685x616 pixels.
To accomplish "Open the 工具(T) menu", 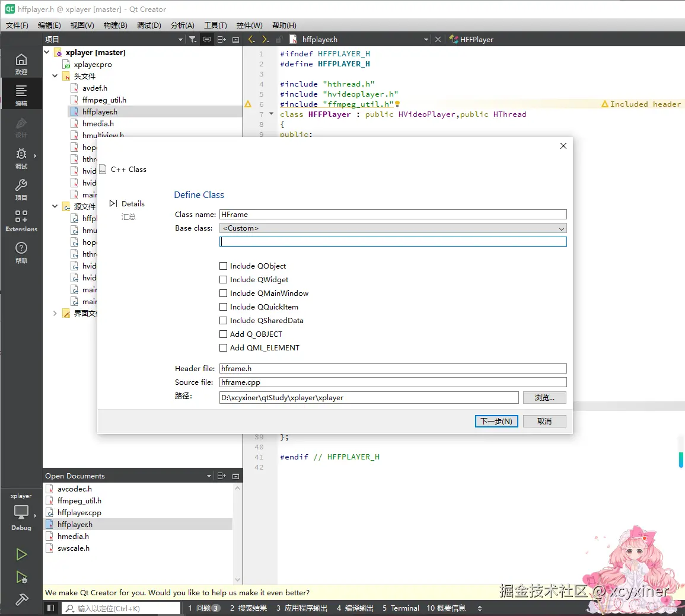I will [215, 25].
